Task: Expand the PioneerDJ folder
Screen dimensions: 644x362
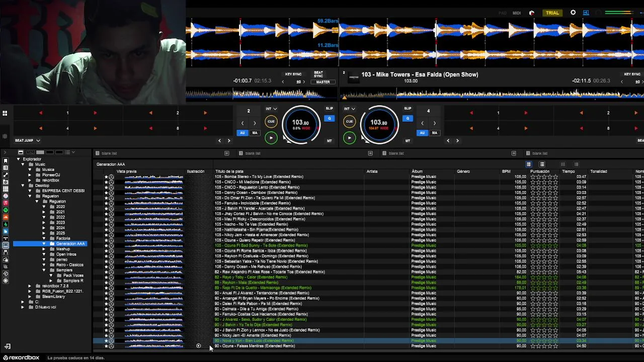Action: click(x=30, y=175)
